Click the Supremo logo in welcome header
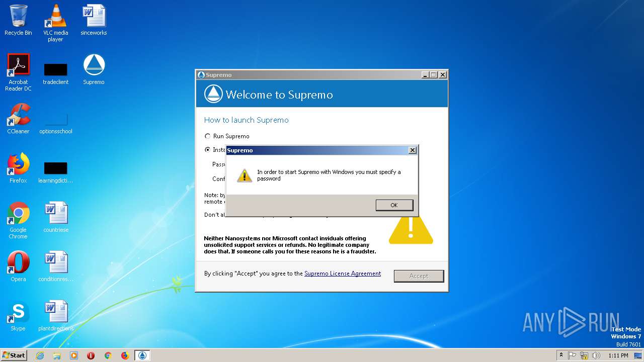This screenshot has width=644, height=362. (213, 95)
